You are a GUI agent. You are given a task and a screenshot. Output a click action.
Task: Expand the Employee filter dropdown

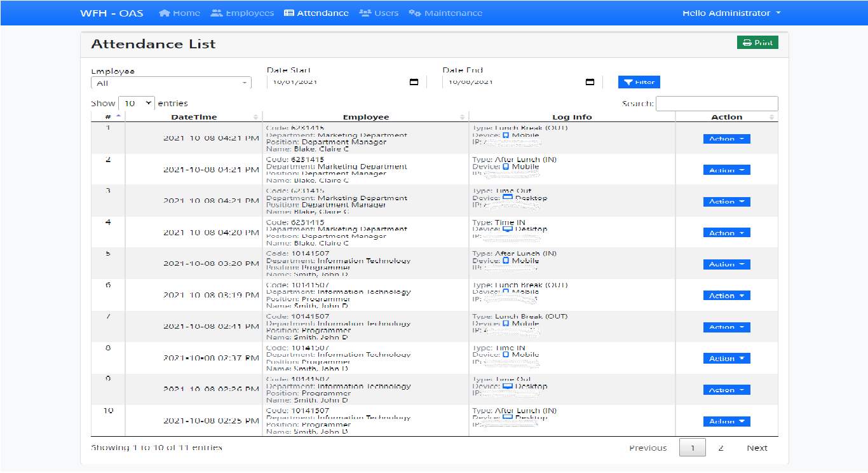pyautogui.click(x=171, y=83)
